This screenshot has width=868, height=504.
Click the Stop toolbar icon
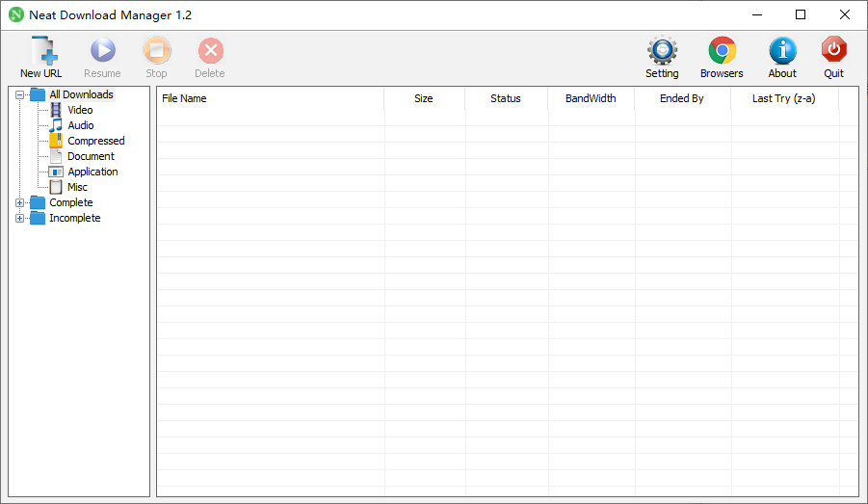(157, 50)
